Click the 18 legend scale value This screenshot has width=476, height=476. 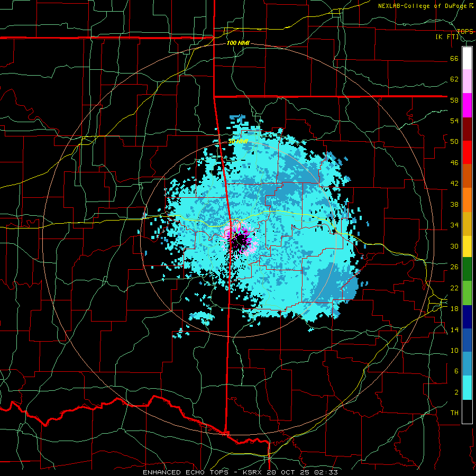(454, 308)
